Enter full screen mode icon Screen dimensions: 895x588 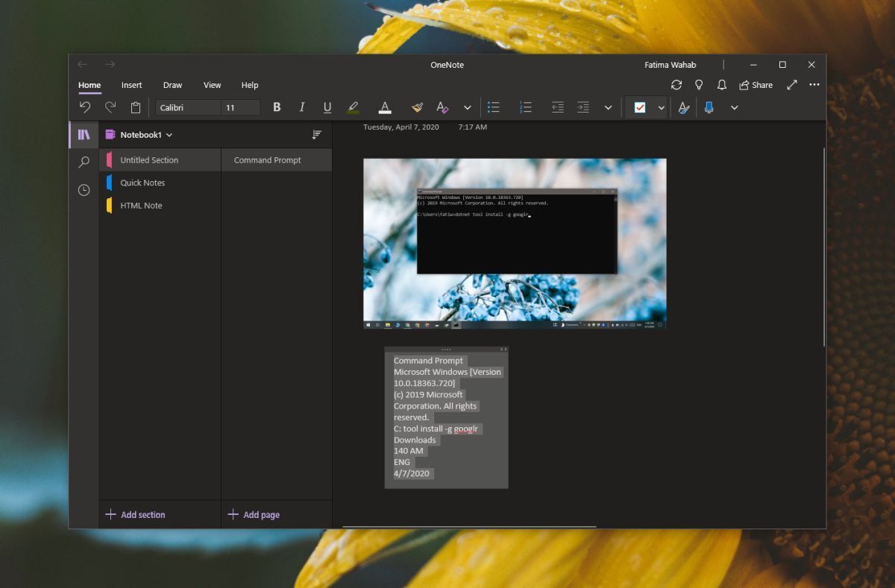(x=792, y=85)
